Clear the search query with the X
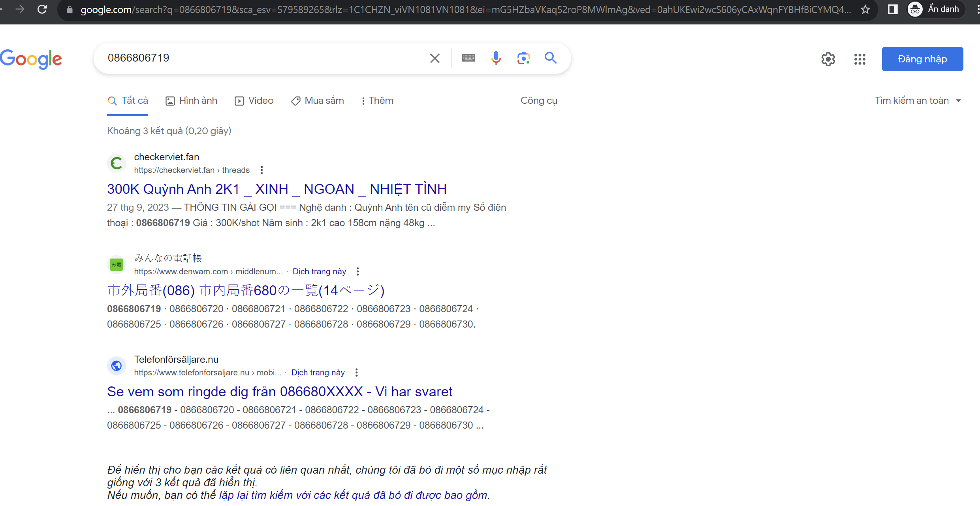The width and height of the screenshot is (980, 506). [x=435, y=58]
